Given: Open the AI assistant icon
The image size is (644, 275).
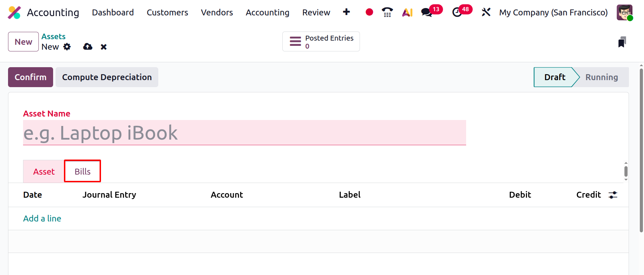Looking at the screenshot, I should click(x=407, y=13).
